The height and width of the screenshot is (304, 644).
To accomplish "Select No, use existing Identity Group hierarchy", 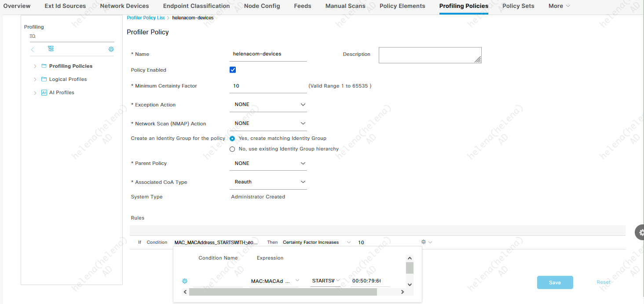I will 232,149.
